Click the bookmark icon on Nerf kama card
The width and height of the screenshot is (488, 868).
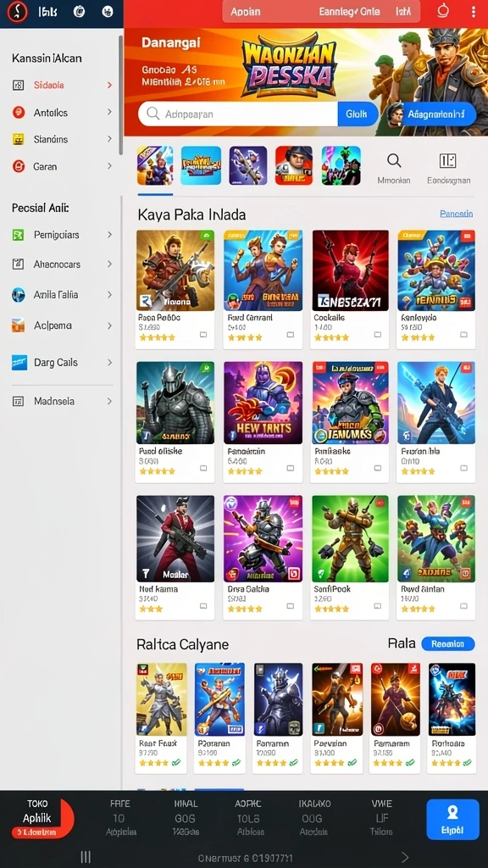[203, 605]
